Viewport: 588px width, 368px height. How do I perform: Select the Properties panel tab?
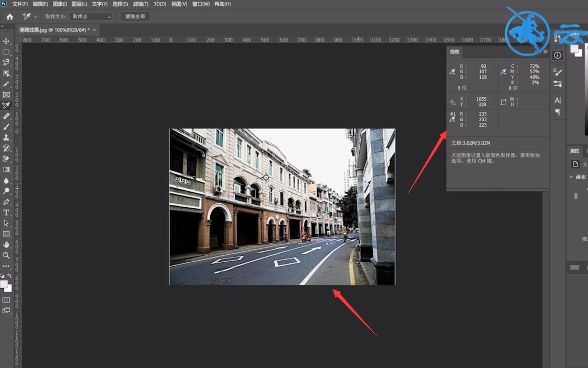tap(575, 151)
